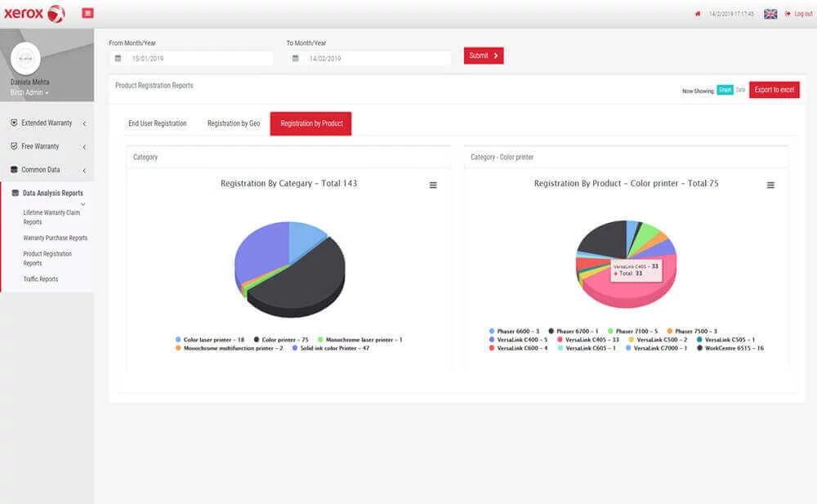This screenshot has width=817, height=504.
Task: Open Product Registration Reports in sidebar
Action: tap(47, 258)
